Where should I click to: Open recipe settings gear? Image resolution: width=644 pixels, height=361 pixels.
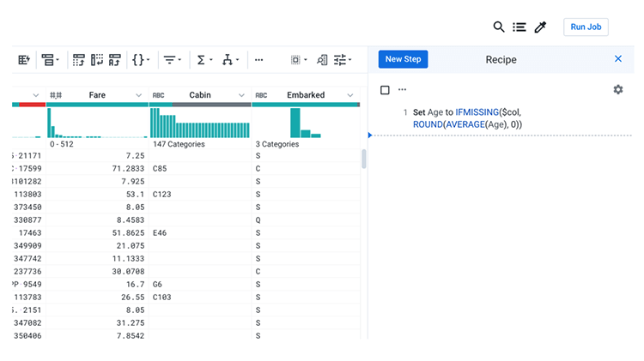618,90
